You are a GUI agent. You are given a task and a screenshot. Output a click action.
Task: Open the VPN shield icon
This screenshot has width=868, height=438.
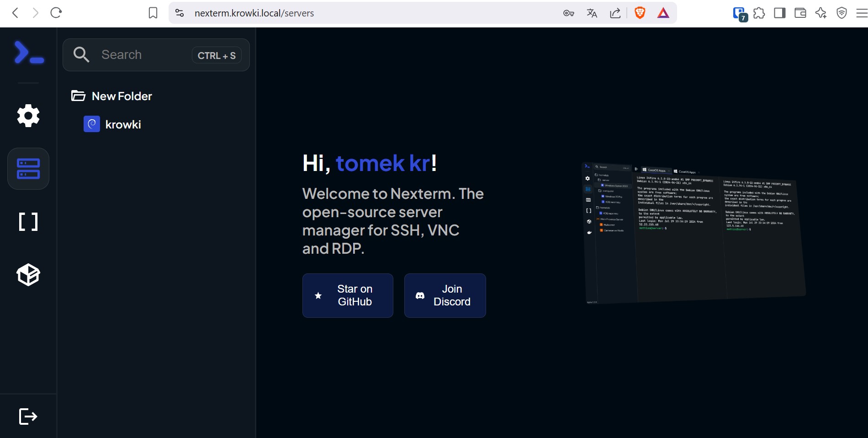[x=842, y=13]
